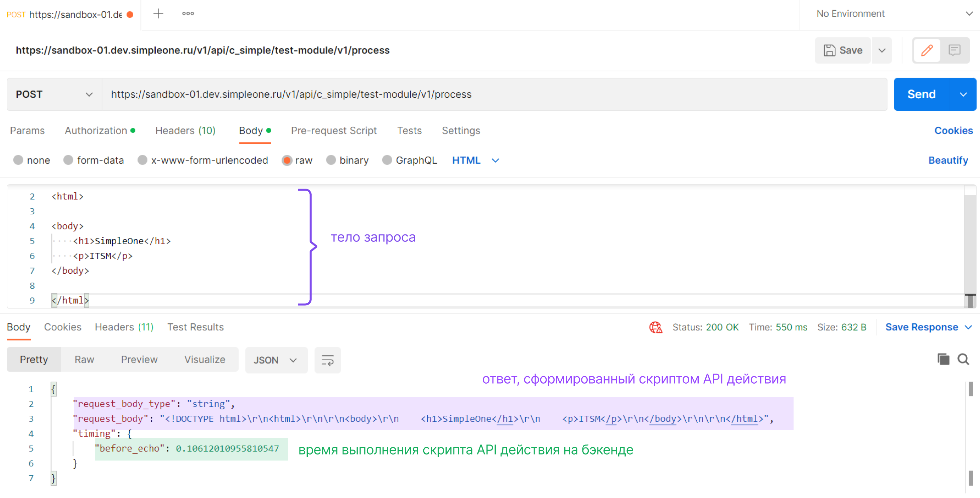Switch to the Pre-request Script tab
Image resolution: width=980 pixels, height=498 pixels.
334,130
